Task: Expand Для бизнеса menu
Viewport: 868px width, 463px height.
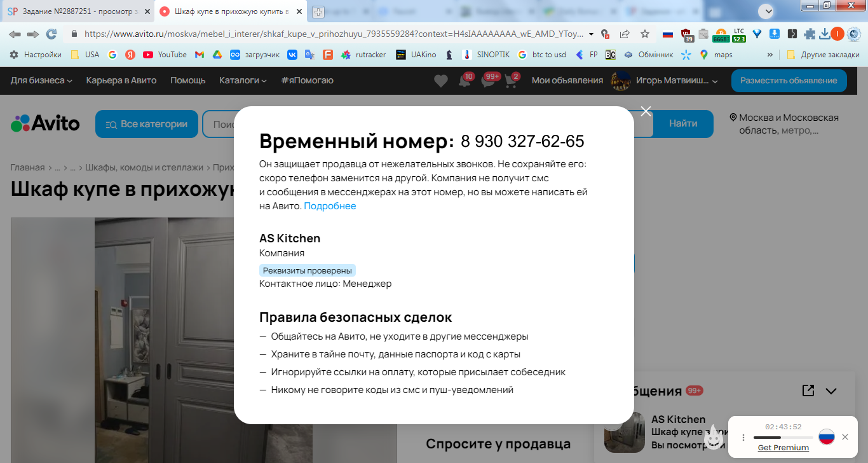Action: click(x=41, y=80)
